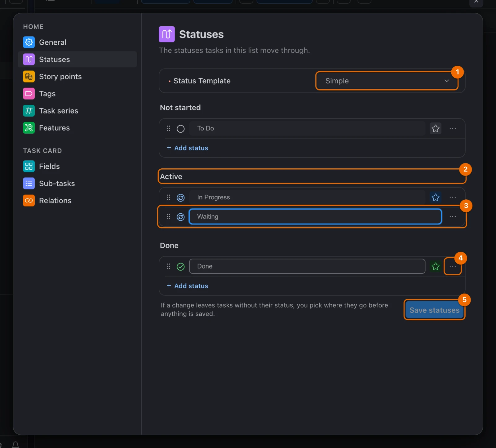The image size is (496, 448).
Task: Click the Waiting row status icon
Action: (x=181, y=217)
